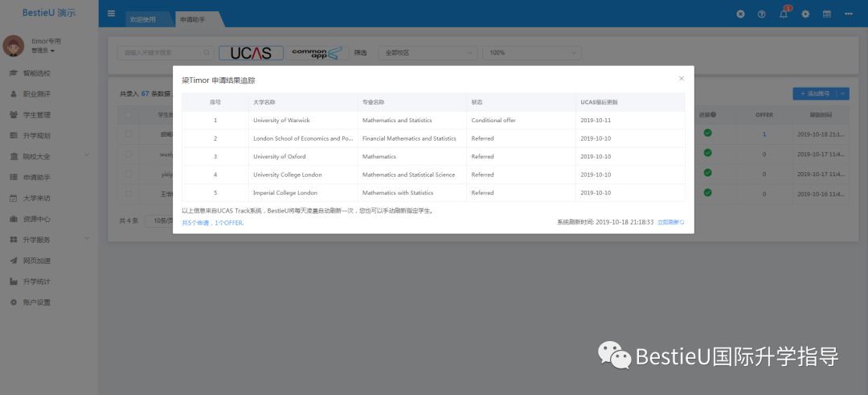Click the OFFER column header in background table

pos(764,115)
